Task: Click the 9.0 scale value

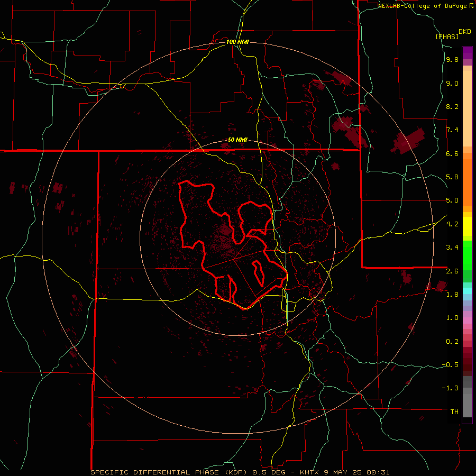Action: coord(452,84)
